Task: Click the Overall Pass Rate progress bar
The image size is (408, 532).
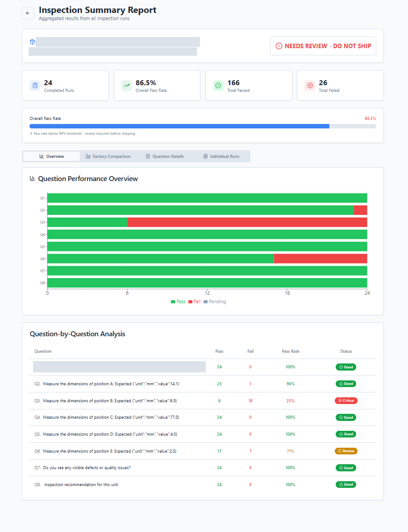Action: pos(203,126)
